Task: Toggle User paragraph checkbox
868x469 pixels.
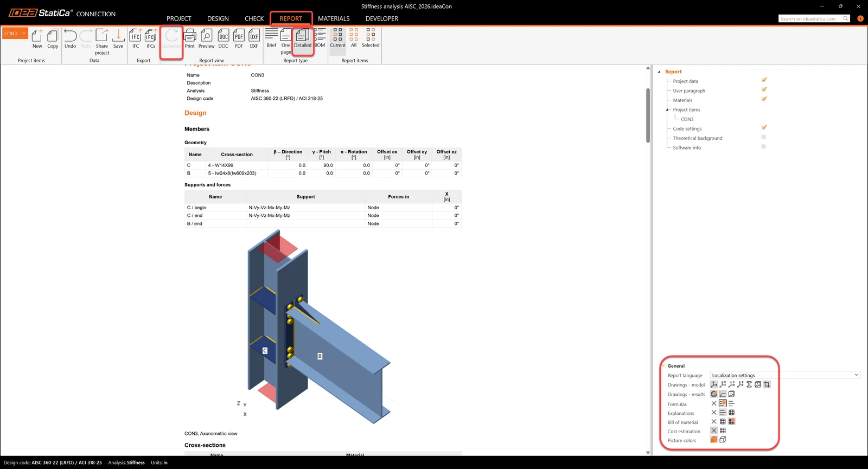Action: click(764, 89)
